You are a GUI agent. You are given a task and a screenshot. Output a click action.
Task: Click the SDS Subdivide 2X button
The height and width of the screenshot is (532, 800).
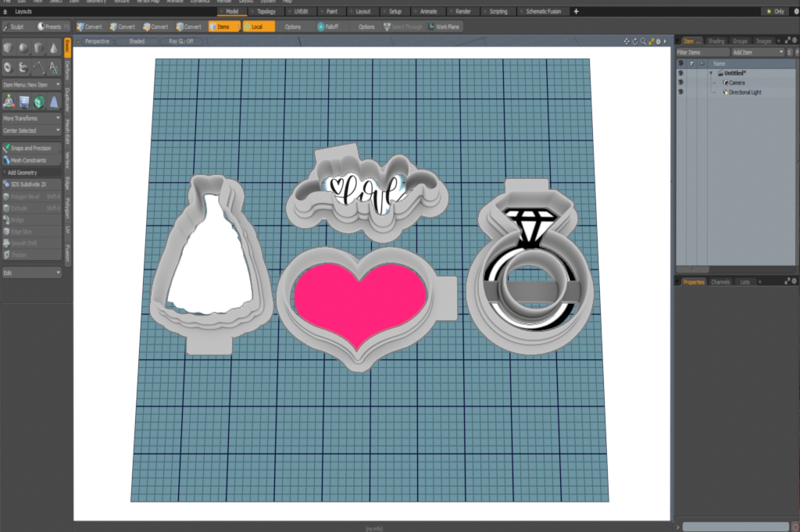coord(31,184)
